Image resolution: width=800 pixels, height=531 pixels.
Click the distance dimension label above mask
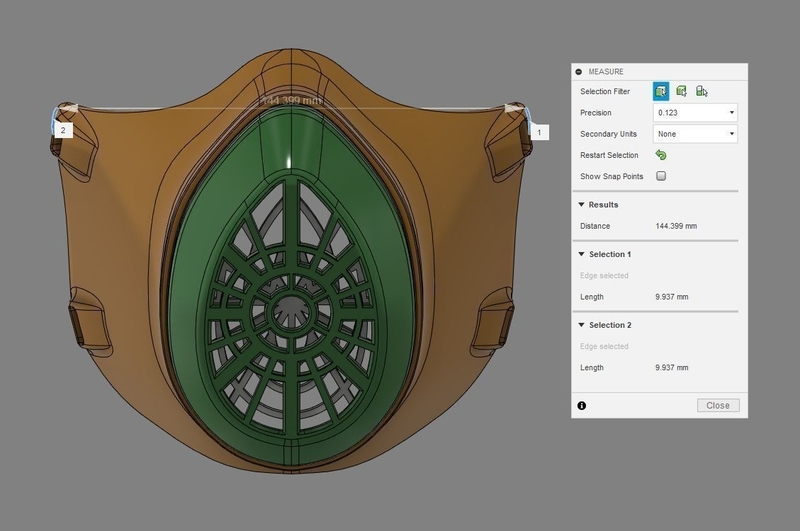pos(291,101)
